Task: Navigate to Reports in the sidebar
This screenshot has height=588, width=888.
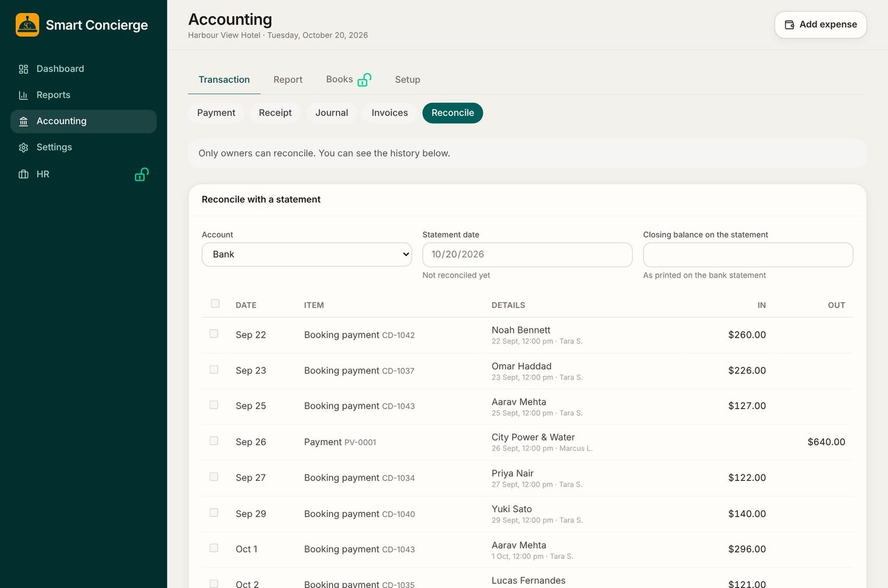Action: pos(83,95)
